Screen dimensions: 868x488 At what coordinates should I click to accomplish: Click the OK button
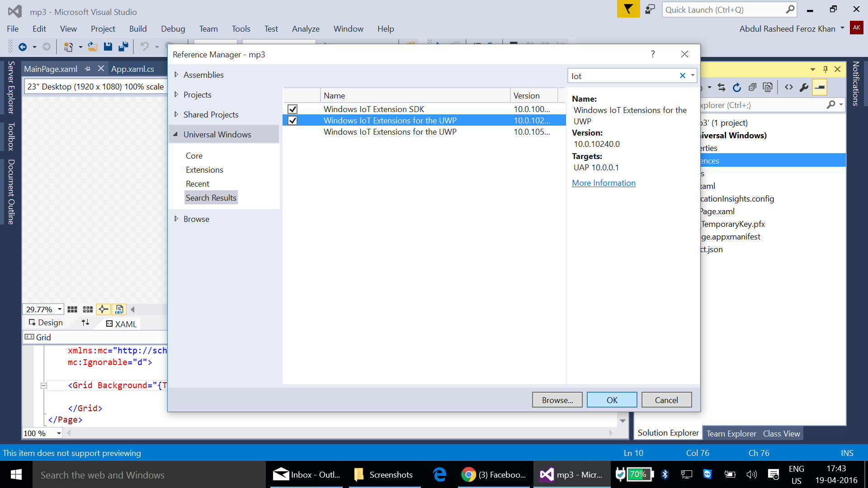pyautogui.click(x=612, y=400)
